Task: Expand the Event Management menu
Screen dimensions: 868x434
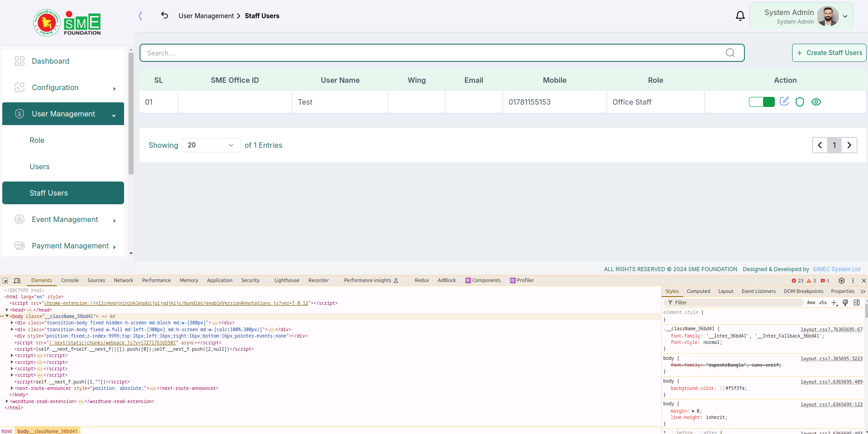Action: point(63,219)
